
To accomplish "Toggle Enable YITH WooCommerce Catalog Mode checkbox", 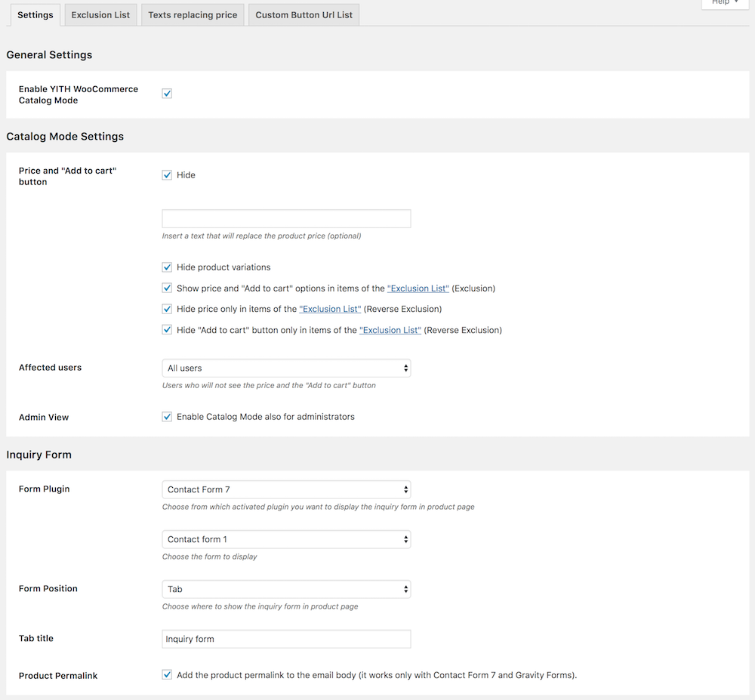I will (167, 94).
